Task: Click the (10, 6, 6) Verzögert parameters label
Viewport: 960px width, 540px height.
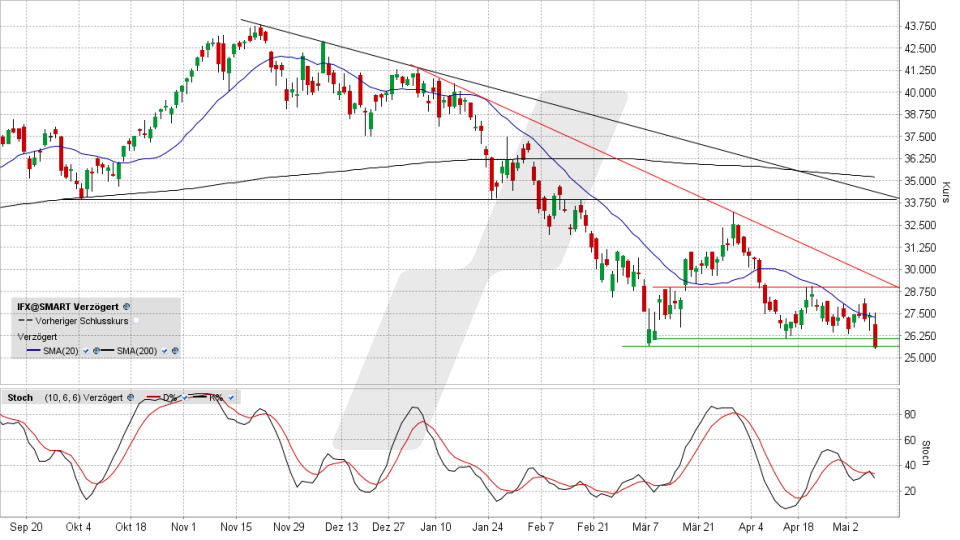Action: click(83, 397)
